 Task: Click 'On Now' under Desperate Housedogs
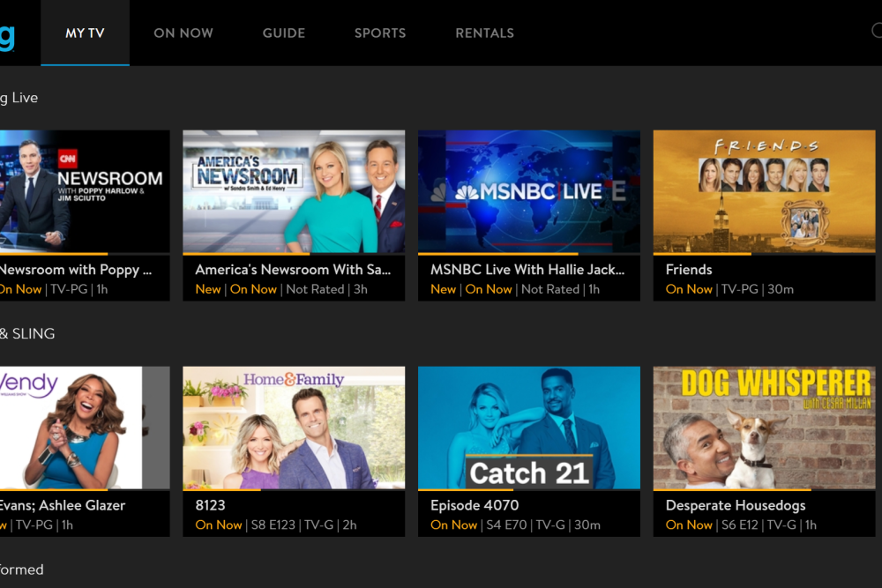coord(689,525)
